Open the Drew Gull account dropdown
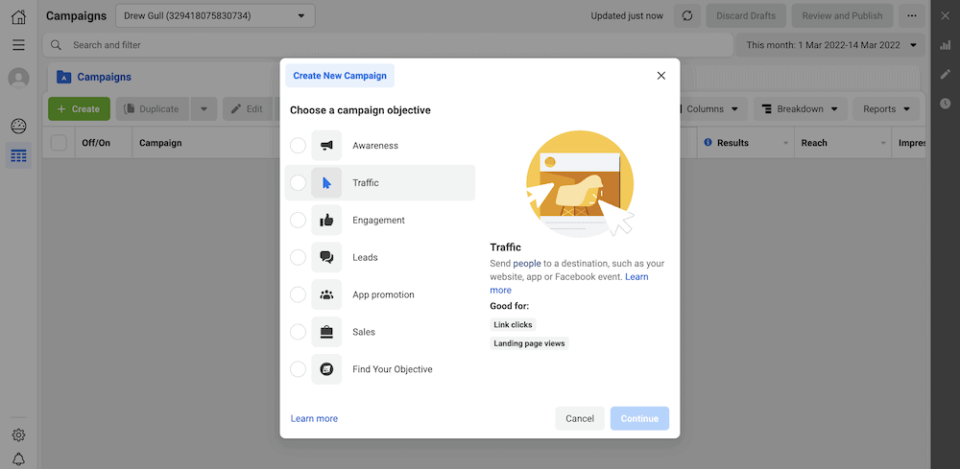Viewport: 960px width, 469px height. [x=215, y=16]
